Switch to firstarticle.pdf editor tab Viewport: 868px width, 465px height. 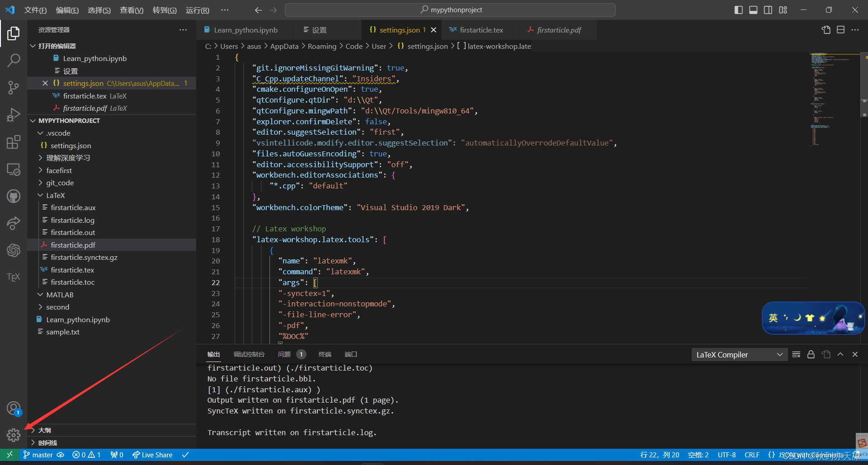(x=559, y=30)
